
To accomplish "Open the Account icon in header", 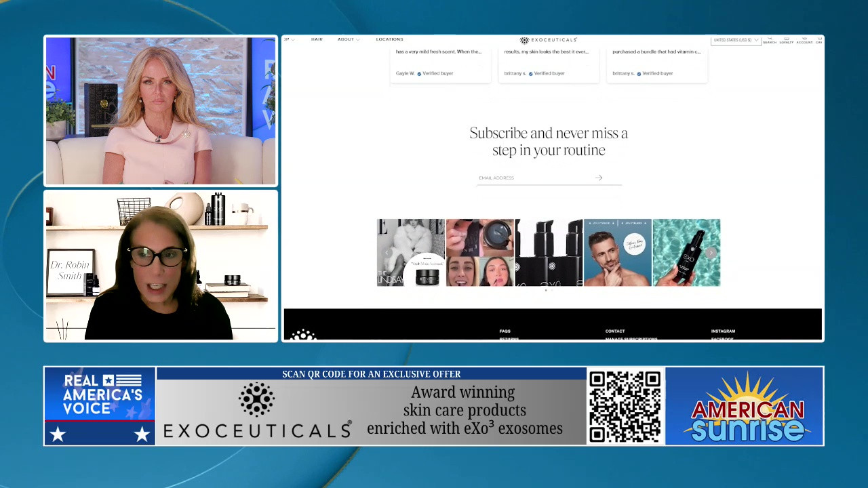I will tap(804, 40).
